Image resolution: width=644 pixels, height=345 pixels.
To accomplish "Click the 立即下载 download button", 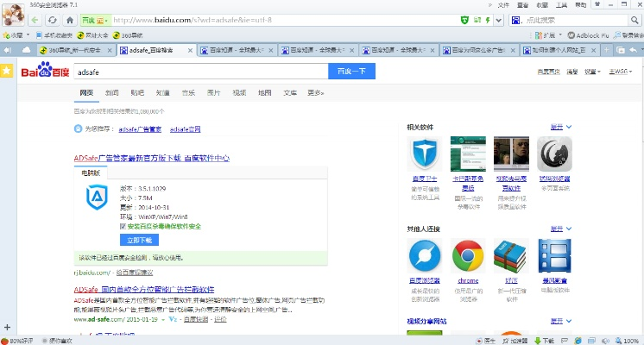I will click(x=139, y=240).
